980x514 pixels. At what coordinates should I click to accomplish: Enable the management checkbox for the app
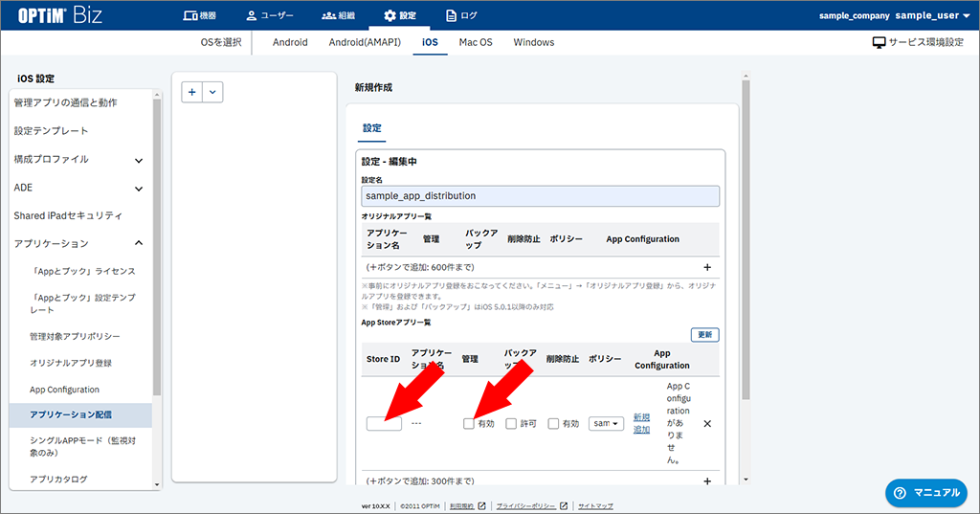tap(469, 424)
